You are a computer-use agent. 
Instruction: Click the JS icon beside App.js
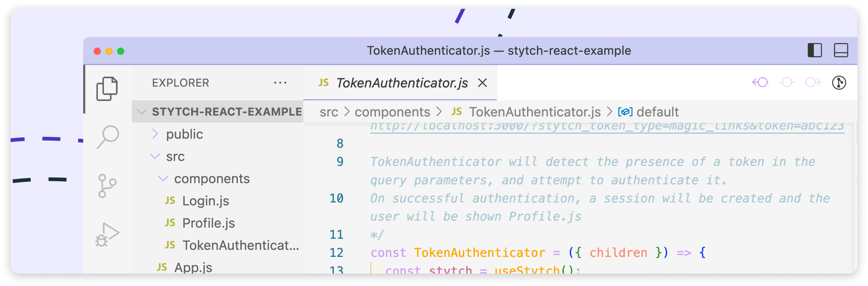click(x=162, y=267)
